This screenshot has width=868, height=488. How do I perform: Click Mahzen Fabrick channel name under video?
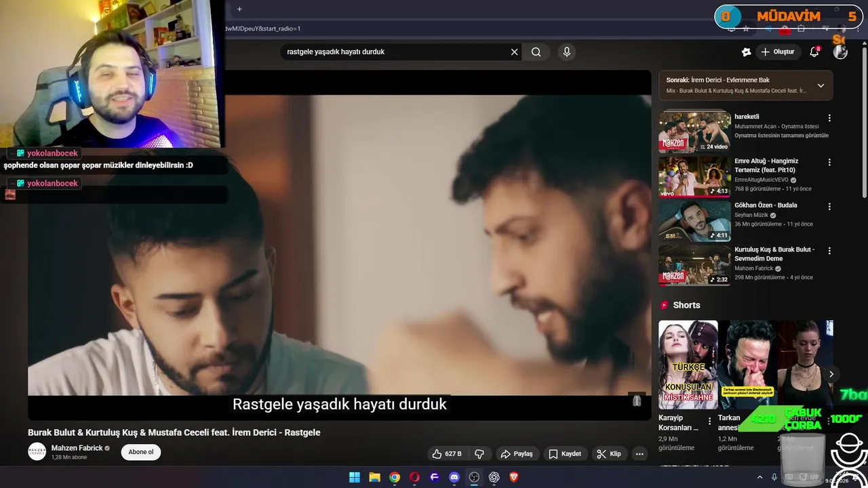pyautogui.click(x=77, y=448)
